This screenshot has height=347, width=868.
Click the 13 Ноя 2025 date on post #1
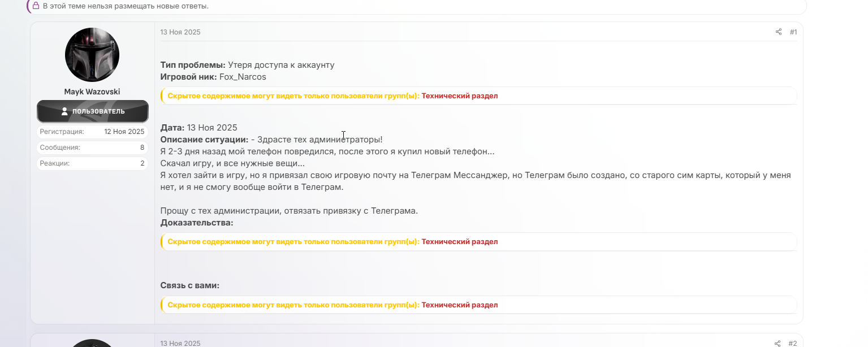point(180,32)
